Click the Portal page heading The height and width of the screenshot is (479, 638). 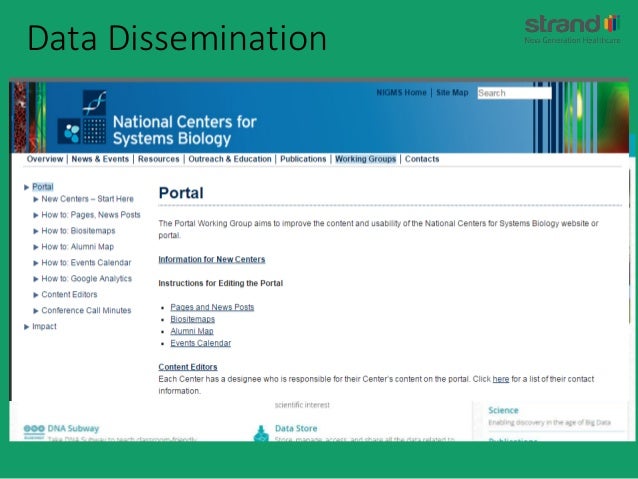[x=181, y=193]
